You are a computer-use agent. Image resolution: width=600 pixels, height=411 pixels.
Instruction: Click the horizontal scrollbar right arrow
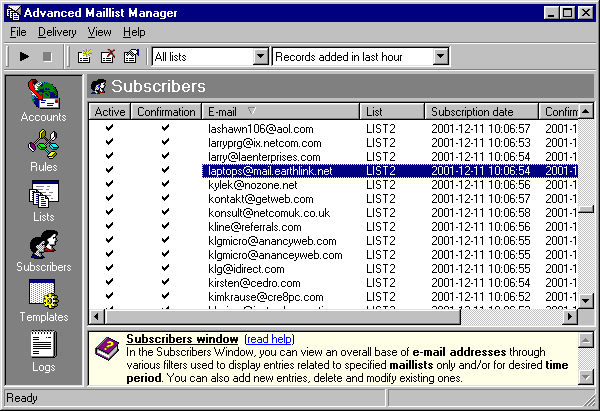point(572,317)
